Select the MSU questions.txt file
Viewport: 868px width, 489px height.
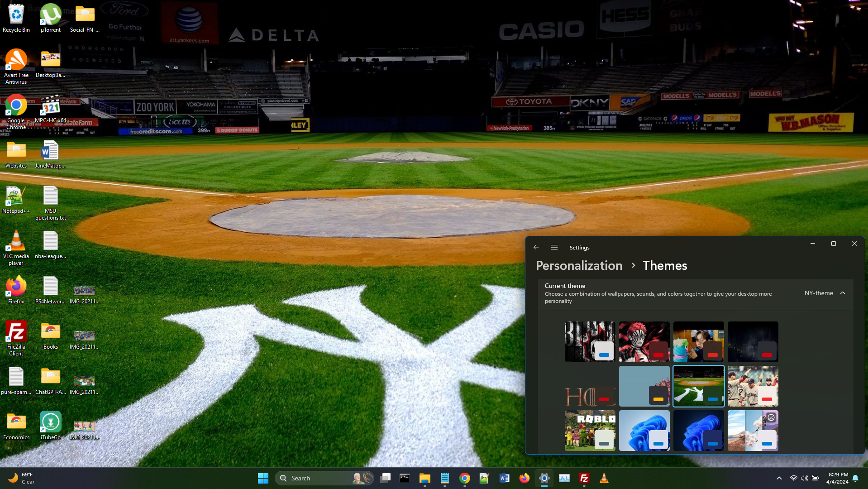50,202
